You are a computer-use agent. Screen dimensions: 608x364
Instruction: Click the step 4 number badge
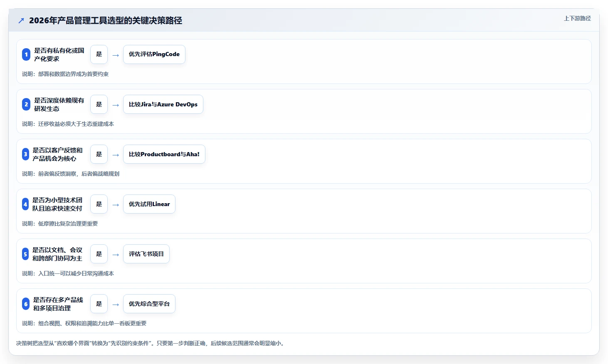(25, 204)
